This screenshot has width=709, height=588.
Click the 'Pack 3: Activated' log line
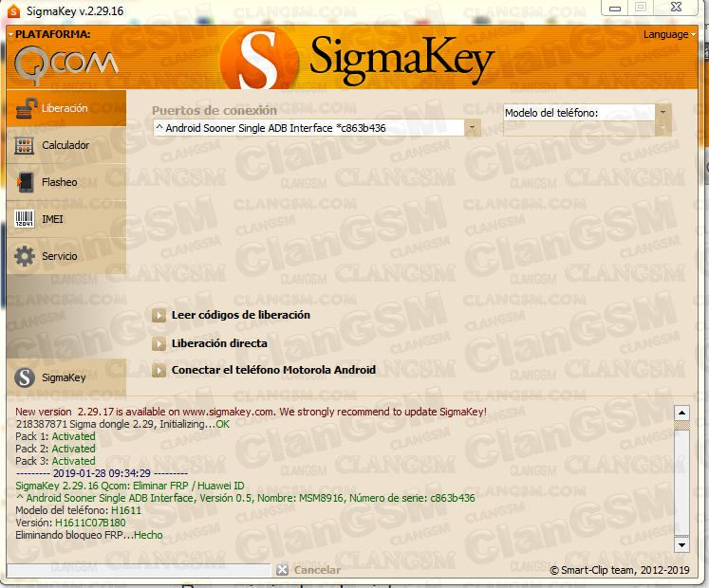pos(55,461)
